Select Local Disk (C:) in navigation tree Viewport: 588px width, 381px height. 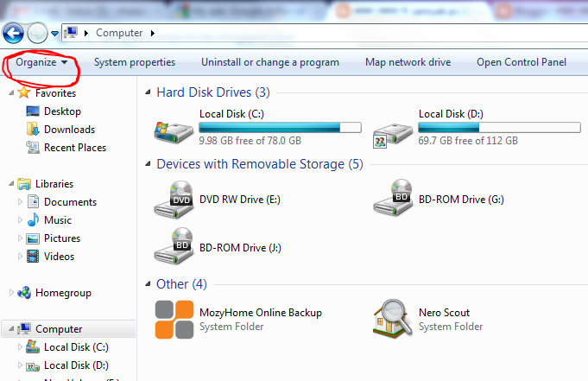[x=76, y=347]
